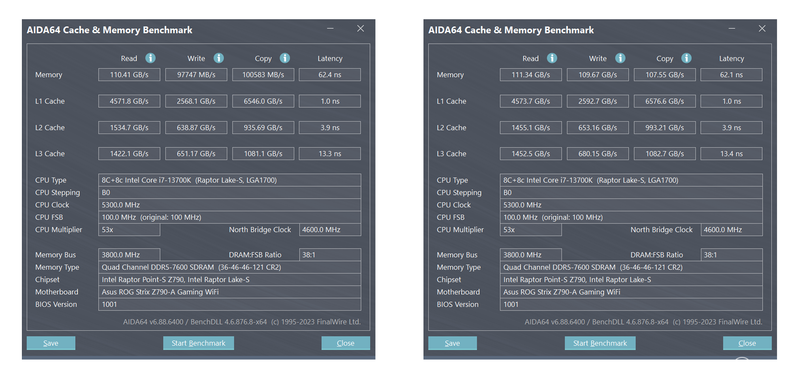The width and height of the screenshot is (800, 382).
Task: Select Memory Read 110.41 GB/s field
Action: coord(129,74)
